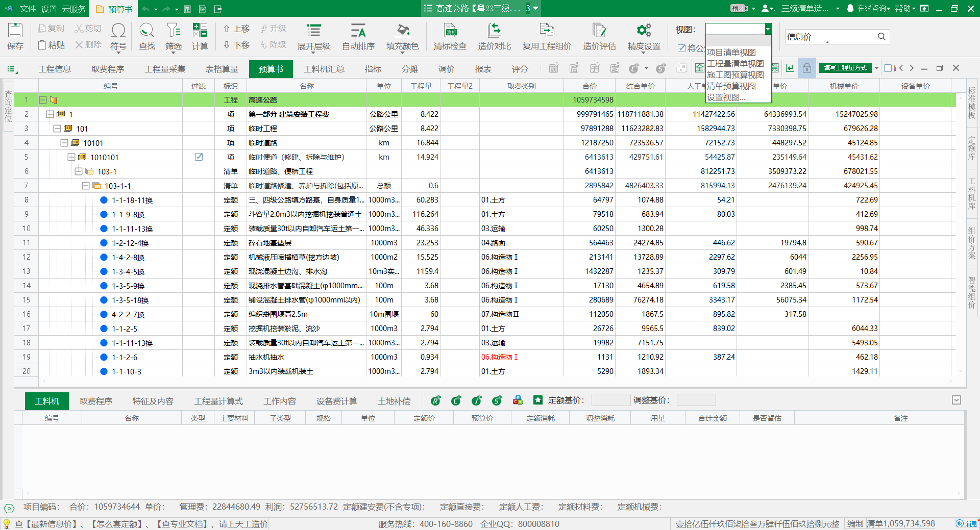Click the calculator icon in the title bar
The width and height of the screenshot is (980, 530).
[187, 9]
